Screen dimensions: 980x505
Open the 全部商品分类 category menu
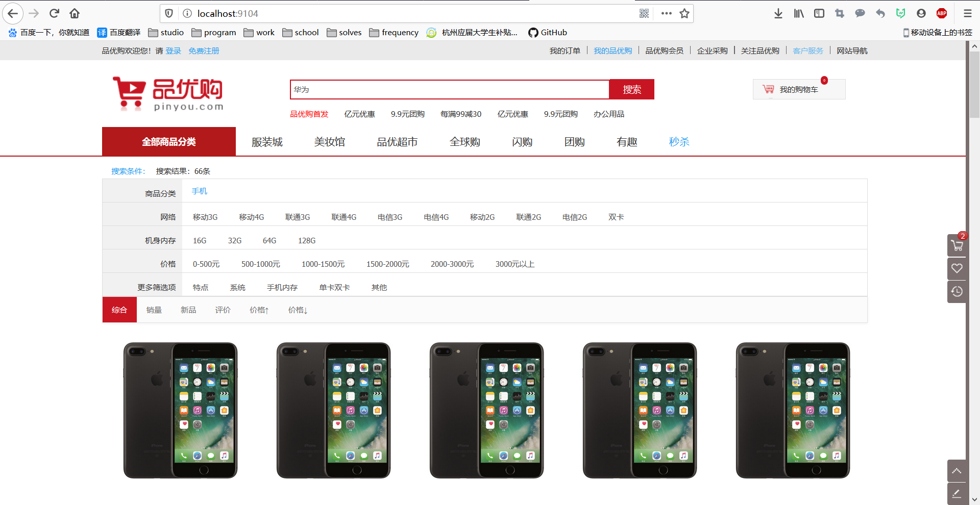pyautogui.click(x=169, y=142)
